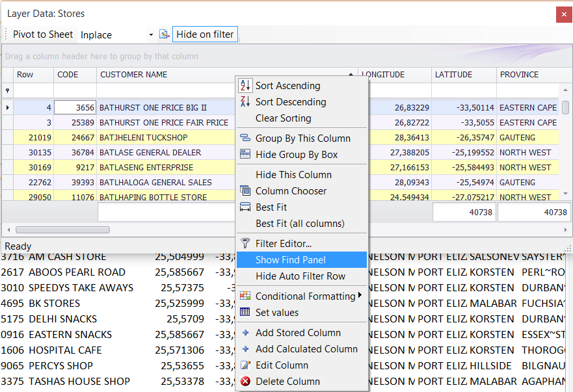Click the Add Calculated Column plus icon
Viewport: 573px width, 392px height.
[245, 349]
